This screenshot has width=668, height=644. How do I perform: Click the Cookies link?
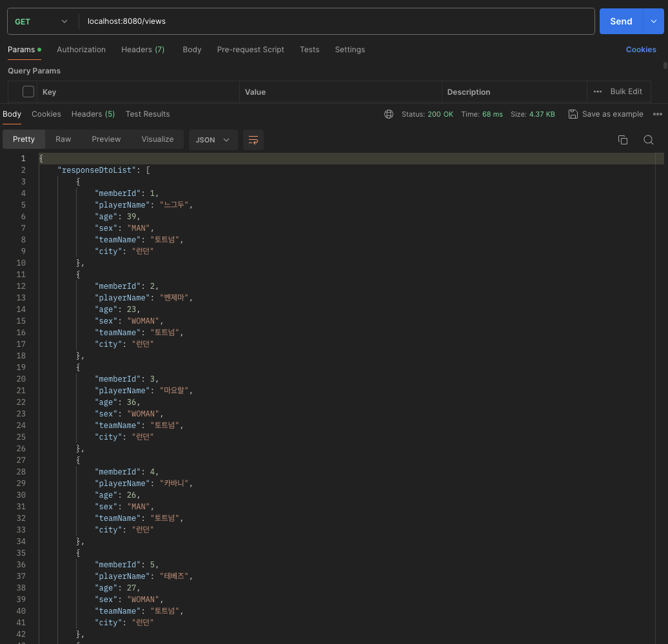[641, 50]
